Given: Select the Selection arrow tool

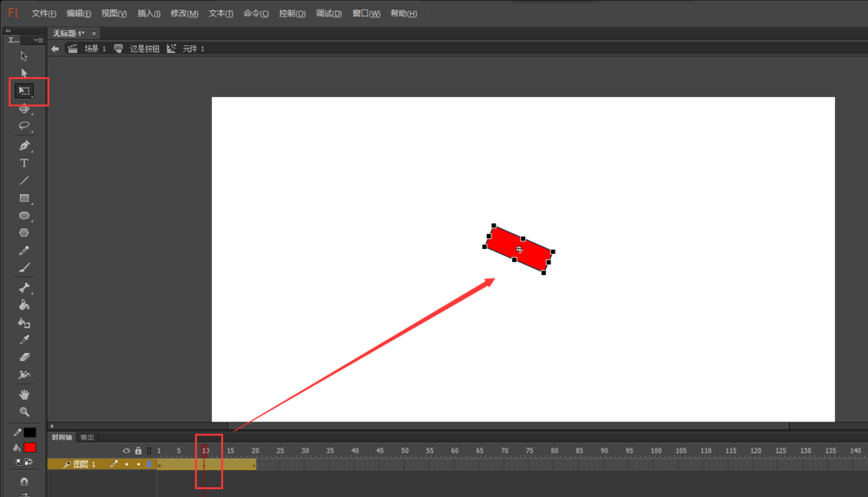Looking at the screenshot, I should pyautogui.click(x=23, y=56).
